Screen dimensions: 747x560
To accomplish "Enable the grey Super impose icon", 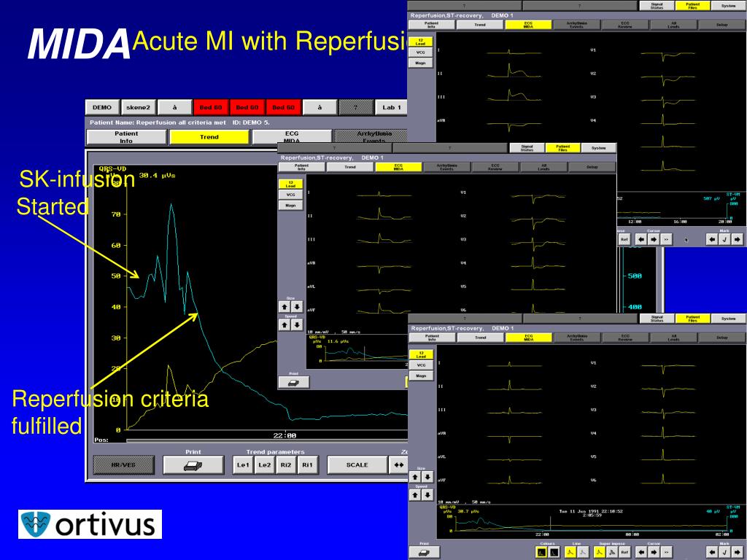I will coord(612,553).
